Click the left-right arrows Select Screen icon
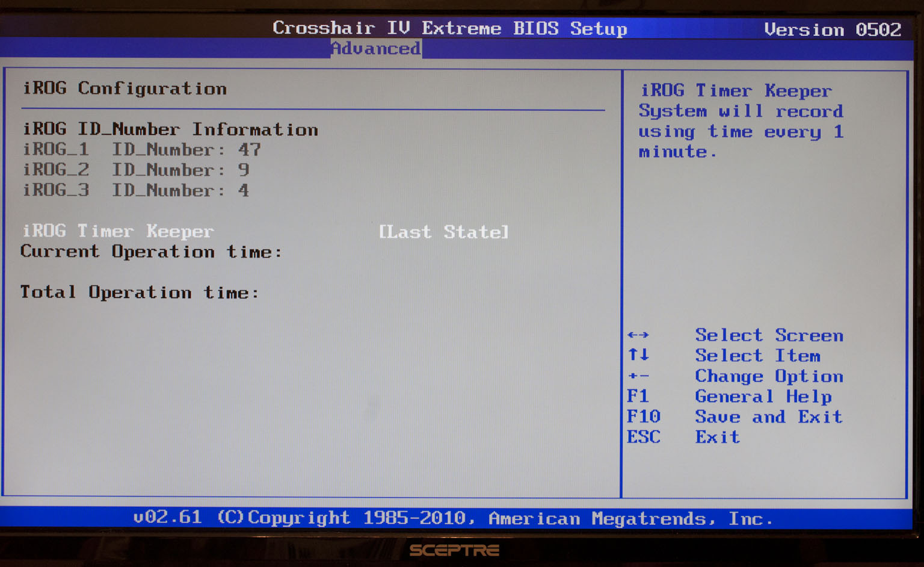Screen dimensions: 924x567 point(638,335)
